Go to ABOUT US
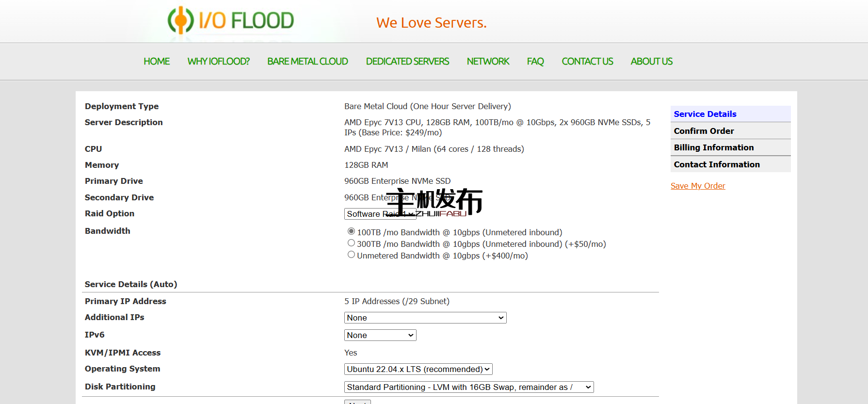868x404 pixels. (651, 62)
